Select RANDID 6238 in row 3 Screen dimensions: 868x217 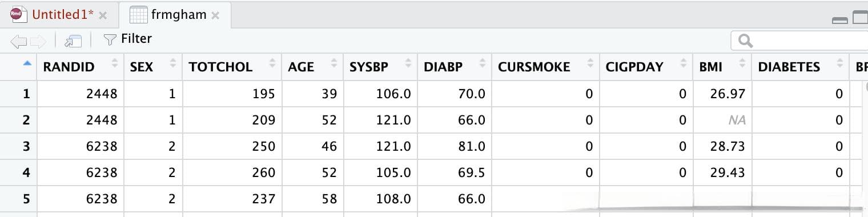pyautogui.click(x=102, y=146)
